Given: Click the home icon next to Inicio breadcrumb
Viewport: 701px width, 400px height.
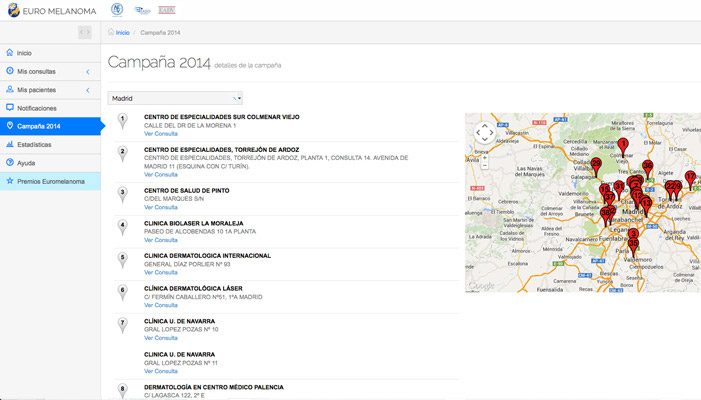Looking at the screenshot, I should coord(111,32).
